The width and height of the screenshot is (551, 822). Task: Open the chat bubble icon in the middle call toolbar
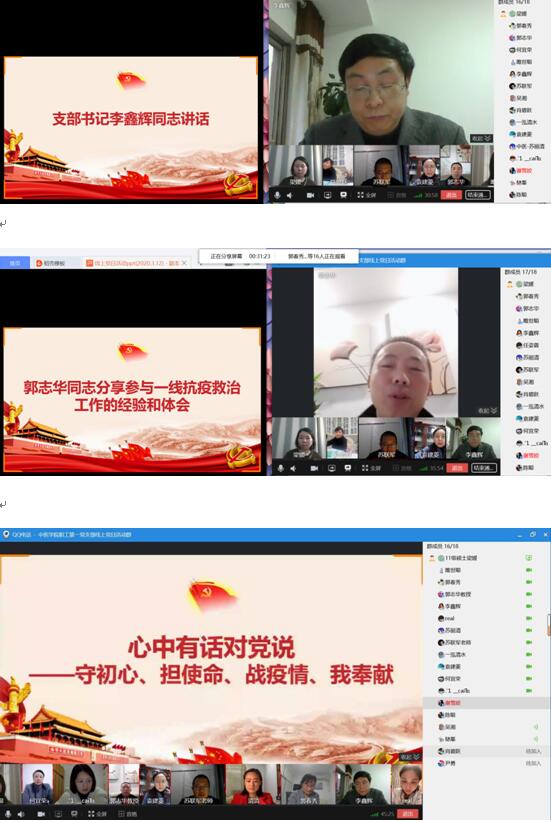click(x=348, y=468)
